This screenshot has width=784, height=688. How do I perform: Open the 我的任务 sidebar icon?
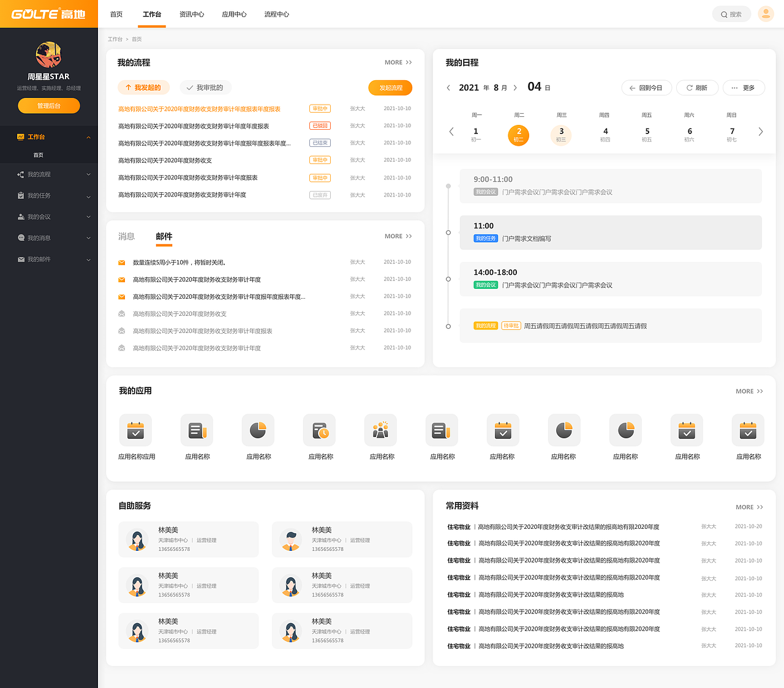21,196
